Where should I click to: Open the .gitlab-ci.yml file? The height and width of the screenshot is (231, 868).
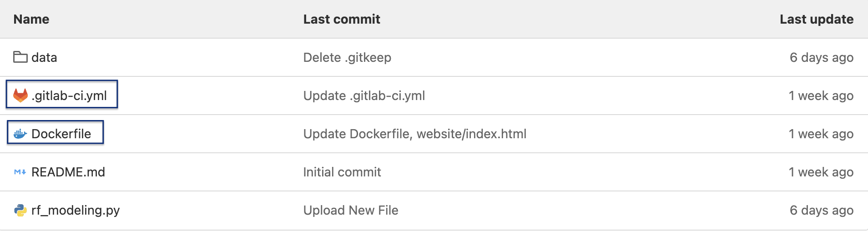[x=69, y=95]
